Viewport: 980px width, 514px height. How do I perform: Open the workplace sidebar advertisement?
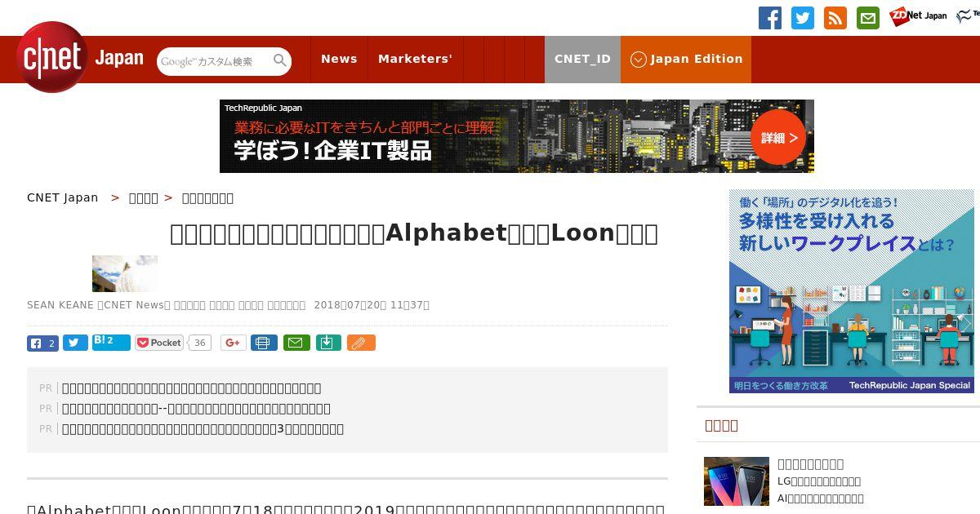[852, 291]
